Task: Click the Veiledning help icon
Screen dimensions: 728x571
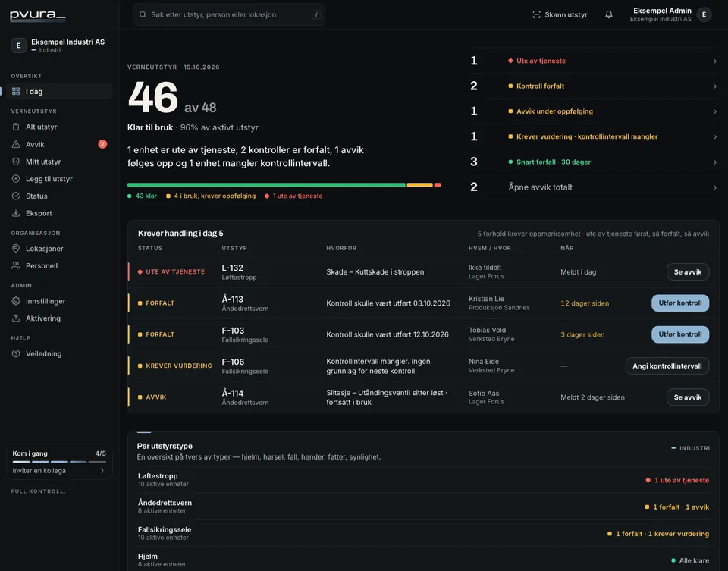Action: 16,353
